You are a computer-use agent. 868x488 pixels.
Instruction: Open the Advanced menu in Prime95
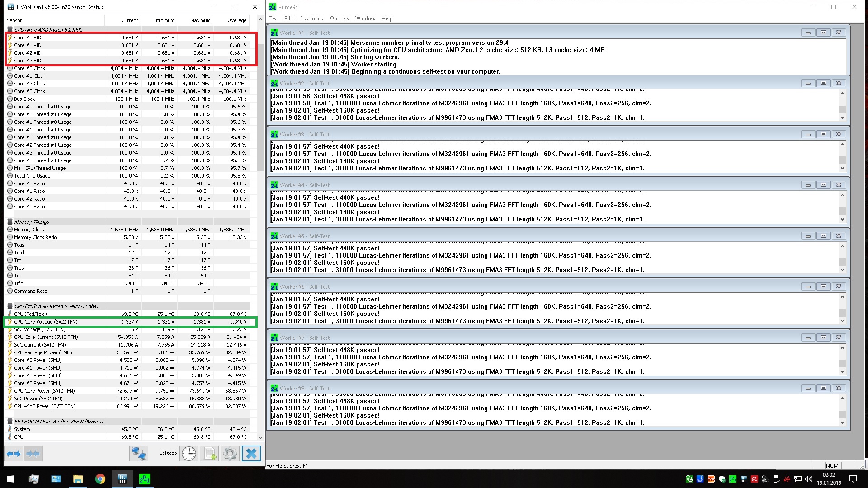click(x=311, y=19)
